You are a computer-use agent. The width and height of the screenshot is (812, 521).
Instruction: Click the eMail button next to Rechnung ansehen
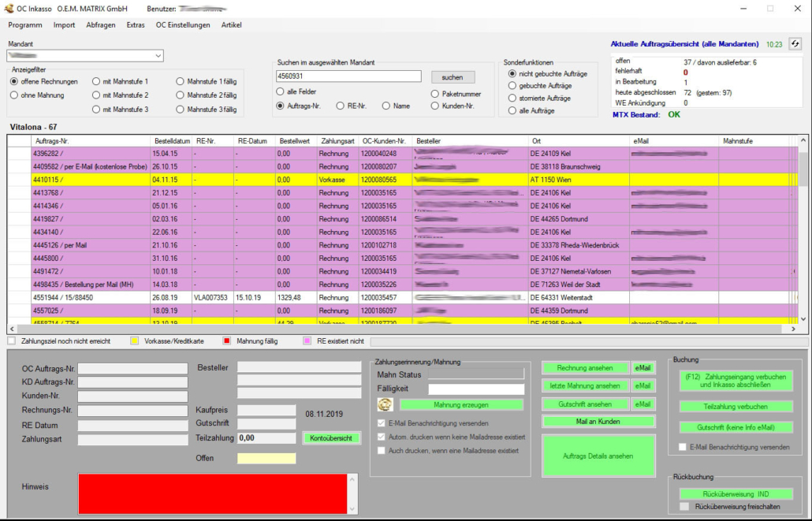pyautogui.click(x=644, y=368)
